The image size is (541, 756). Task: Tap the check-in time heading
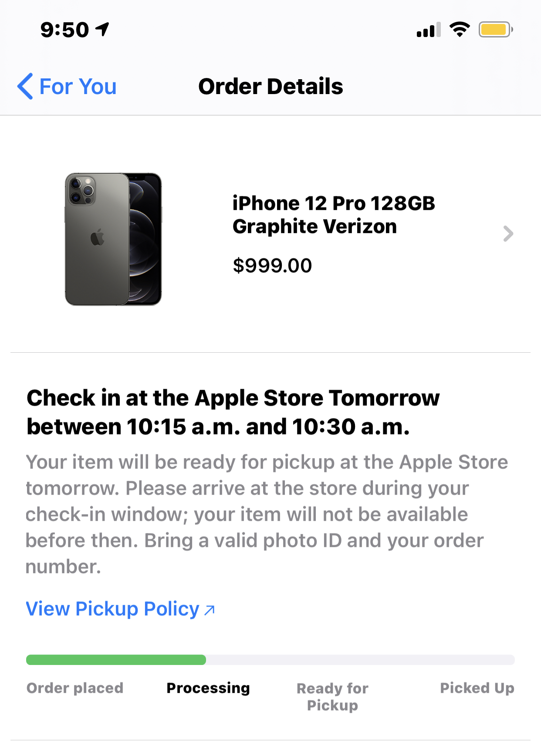pos(233,412)
